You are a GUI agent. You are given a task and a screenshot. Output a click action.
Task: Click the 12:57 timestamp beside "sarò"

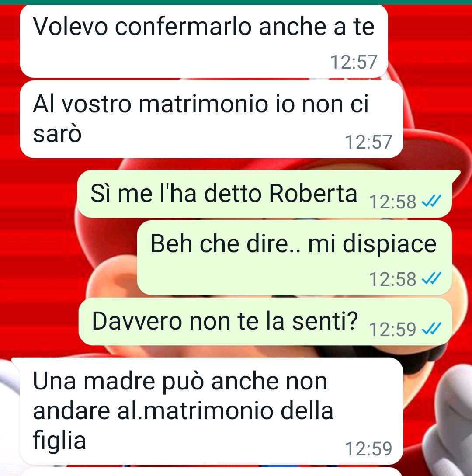(x=368, y=142)
